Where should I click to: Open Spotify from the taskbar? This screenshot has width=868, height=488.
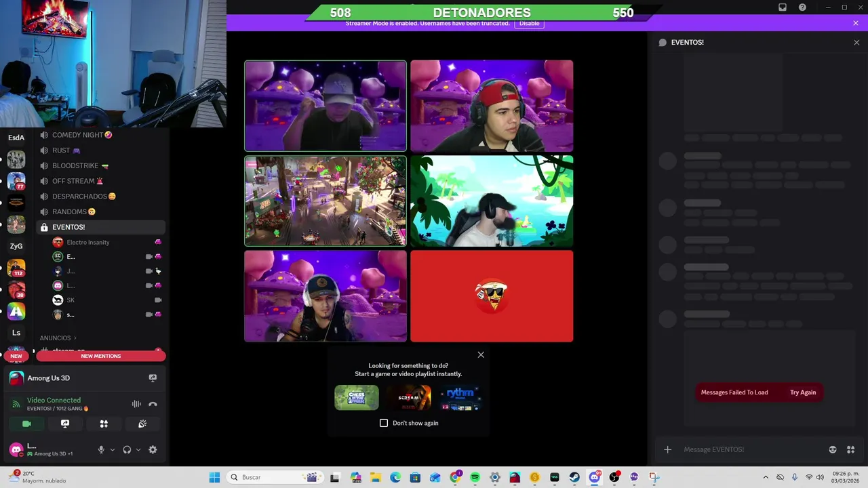475,477
